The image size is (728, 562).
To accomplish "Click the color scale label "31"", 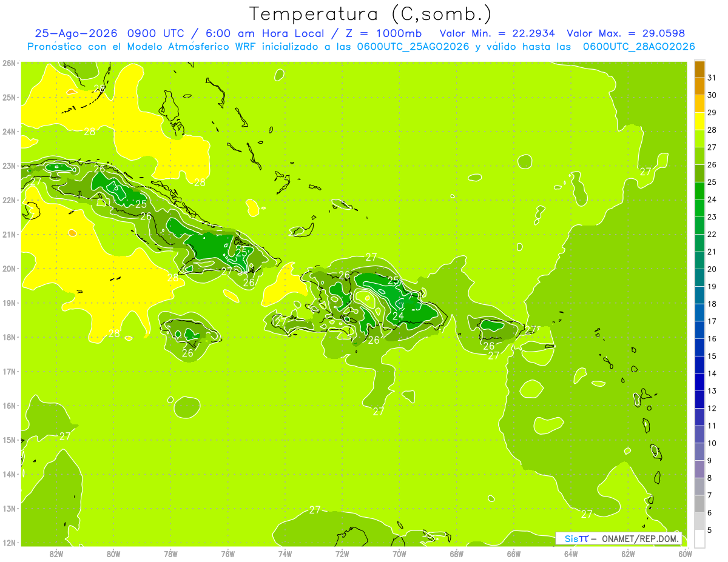I will [712, 78].
